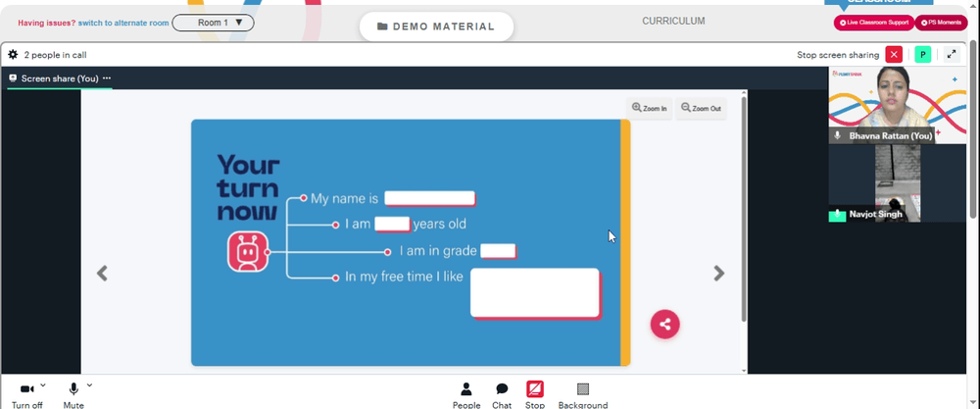Click Navjot Singh video thumbnail

tap(898, 182)
